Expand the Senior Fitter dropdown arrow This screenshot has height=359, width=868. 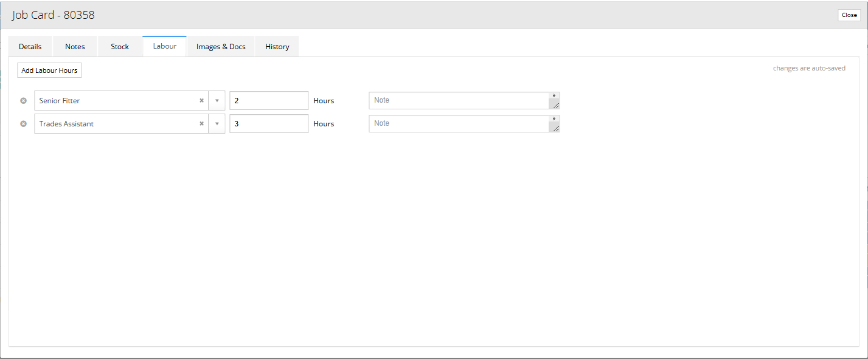217,101
